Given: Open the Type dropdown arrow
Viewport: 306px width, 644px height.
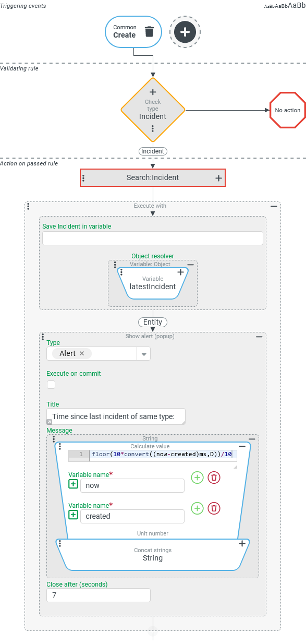Looking at the screenshot, I should (x=144, y=354).
